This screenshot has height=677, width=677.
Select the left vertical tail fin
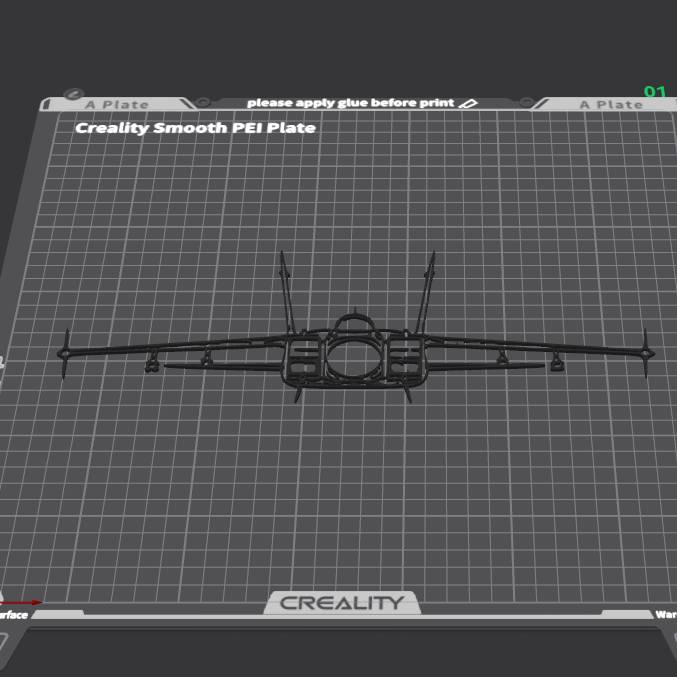pyautogui.click(x=286, y=290)
